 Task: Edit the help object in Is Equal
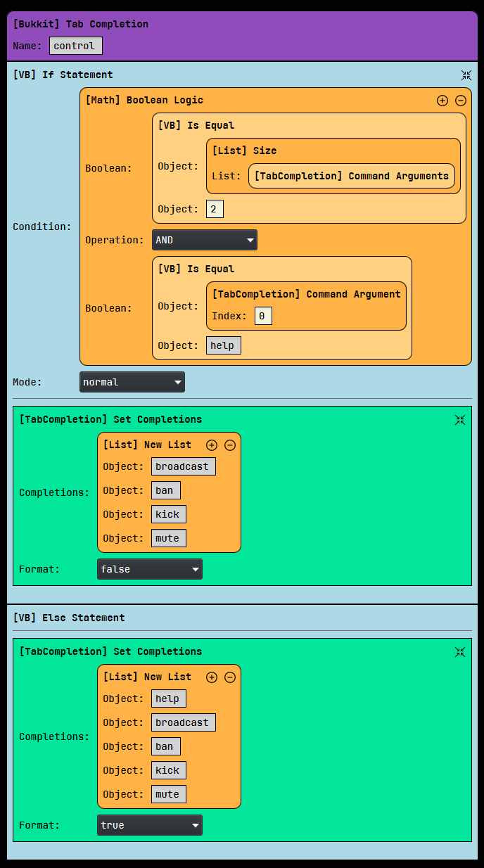pyautogui.click(x=224, y=345)
